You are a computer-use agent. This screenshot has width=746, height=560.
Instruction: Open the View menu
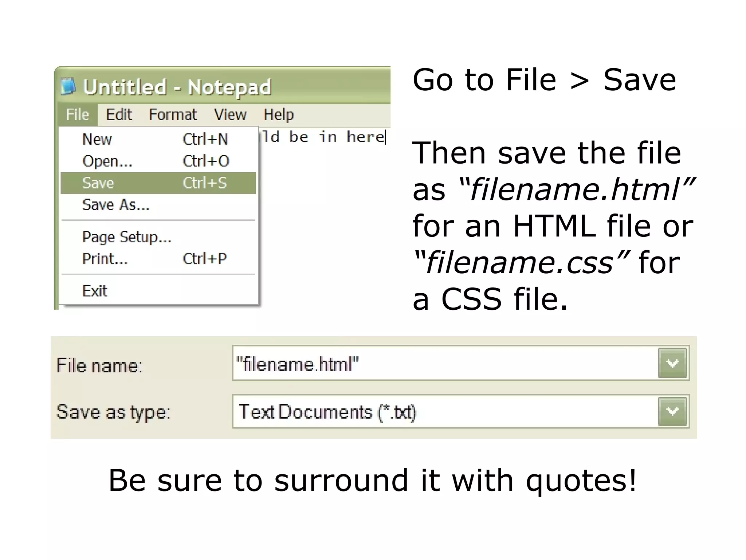(230, 115)
